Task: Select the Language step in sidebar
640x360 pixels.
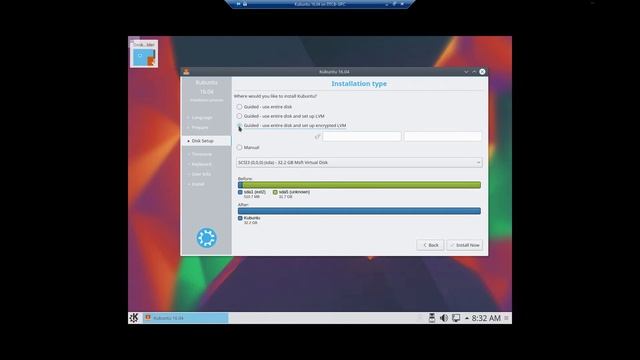Action: [202, 118]
